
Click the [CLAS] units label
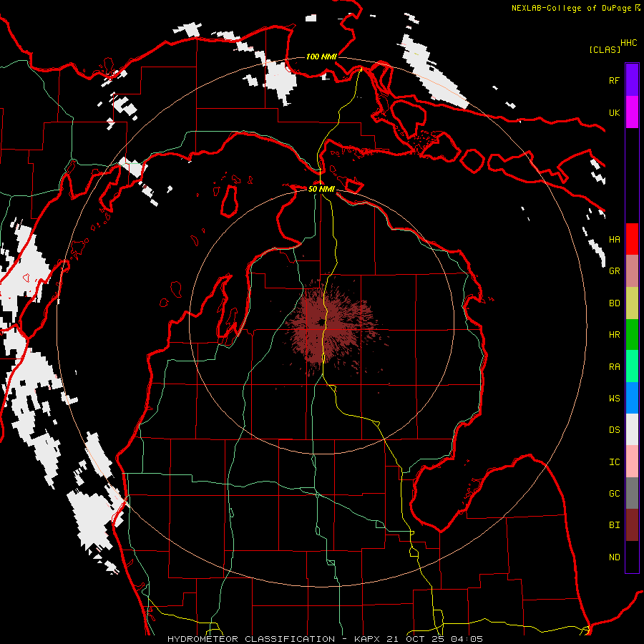point(605,49)
